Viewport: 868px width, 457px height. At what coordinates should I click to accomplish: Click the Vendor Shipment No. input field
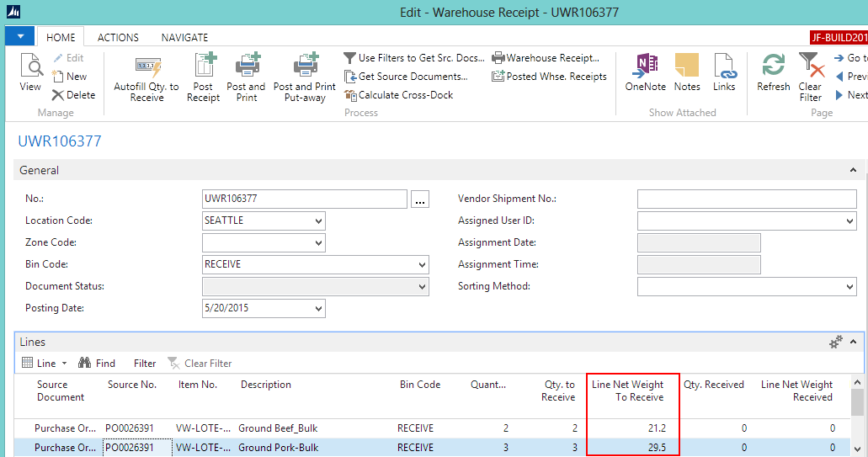[746, 199]
